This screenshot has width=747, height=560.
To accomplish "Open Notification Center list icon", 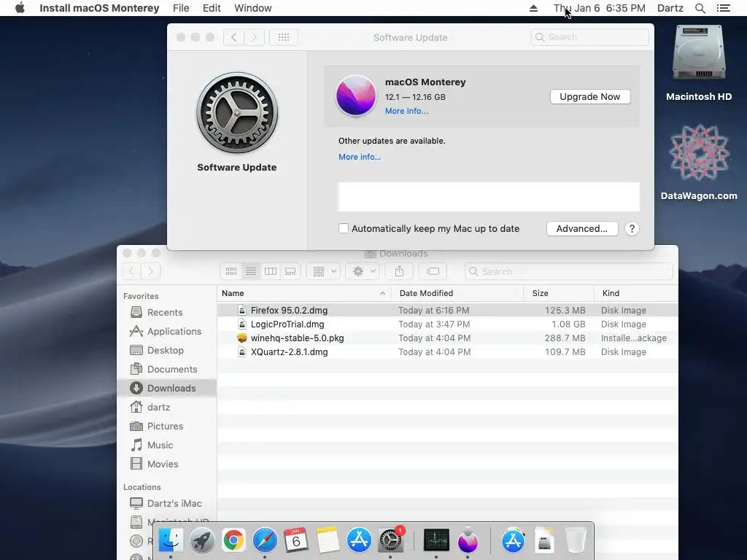I will click(x=723, y=8).
